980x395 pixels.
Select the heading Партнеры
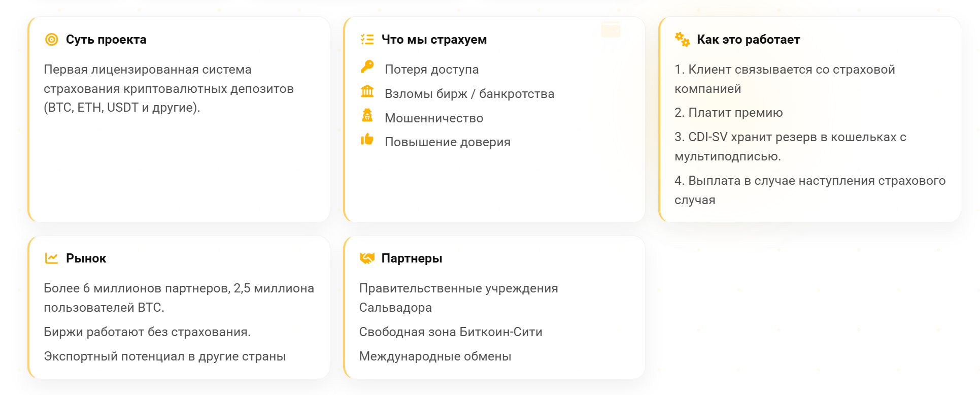(x=412, y=258)
